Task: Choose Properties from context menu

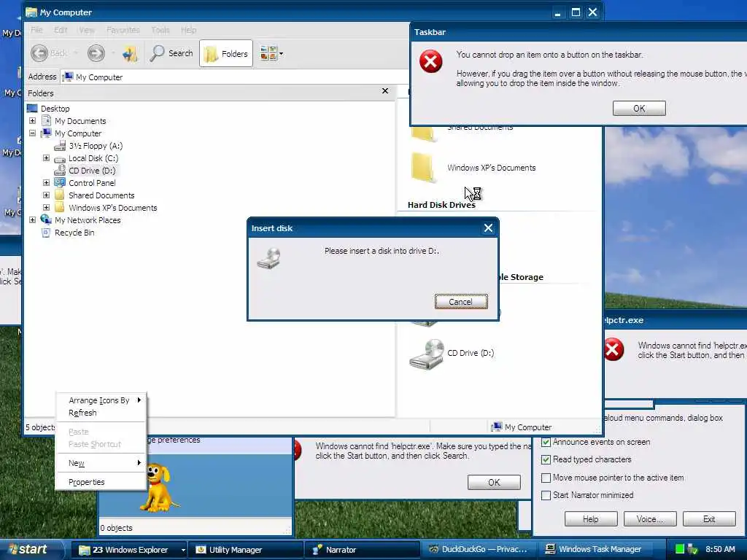Action: click(x=101, y=482)
